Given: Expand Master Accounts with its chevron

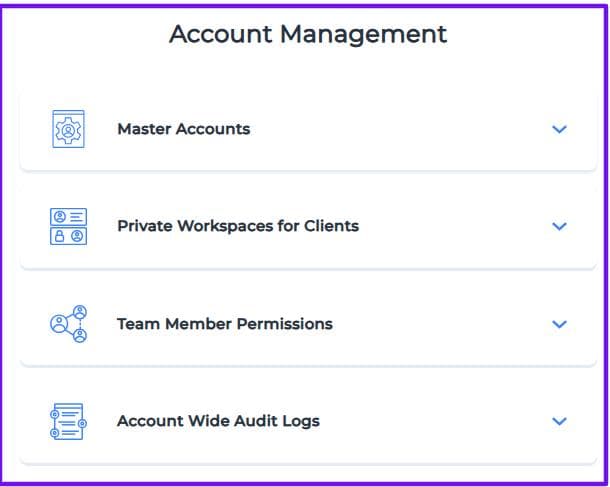Looking at the screenshot, I should point(559,129).
